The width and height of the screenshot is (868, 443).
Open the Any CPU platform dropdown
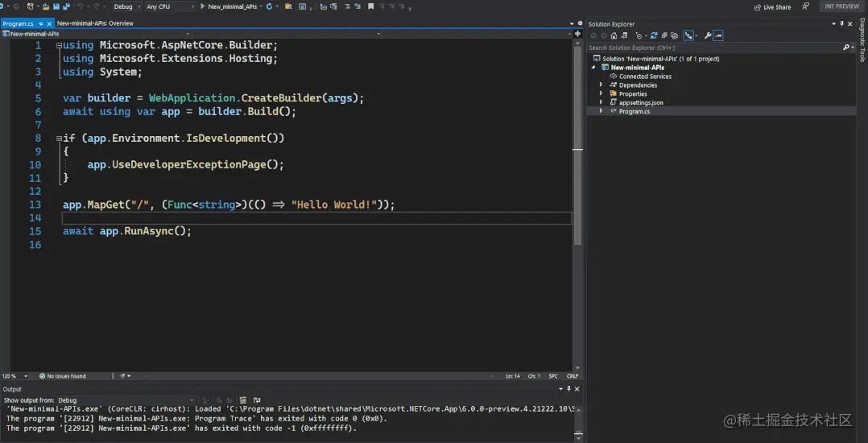point(170,6)
